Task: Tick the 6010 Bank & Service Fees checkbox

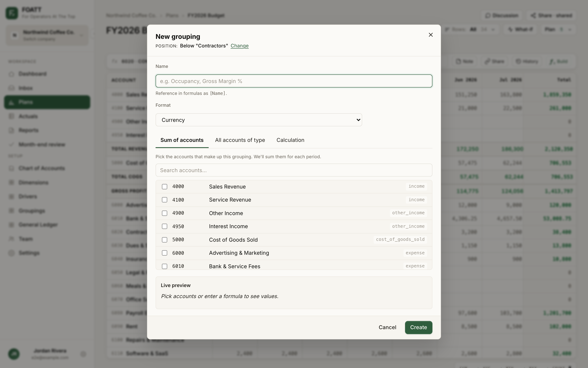Action: (165, 266)
